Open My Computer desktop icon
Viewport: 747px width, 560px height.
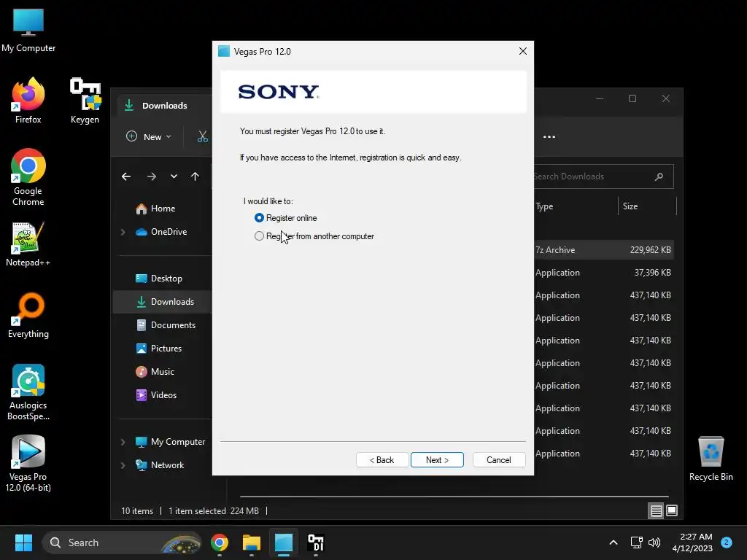[28, 30]
